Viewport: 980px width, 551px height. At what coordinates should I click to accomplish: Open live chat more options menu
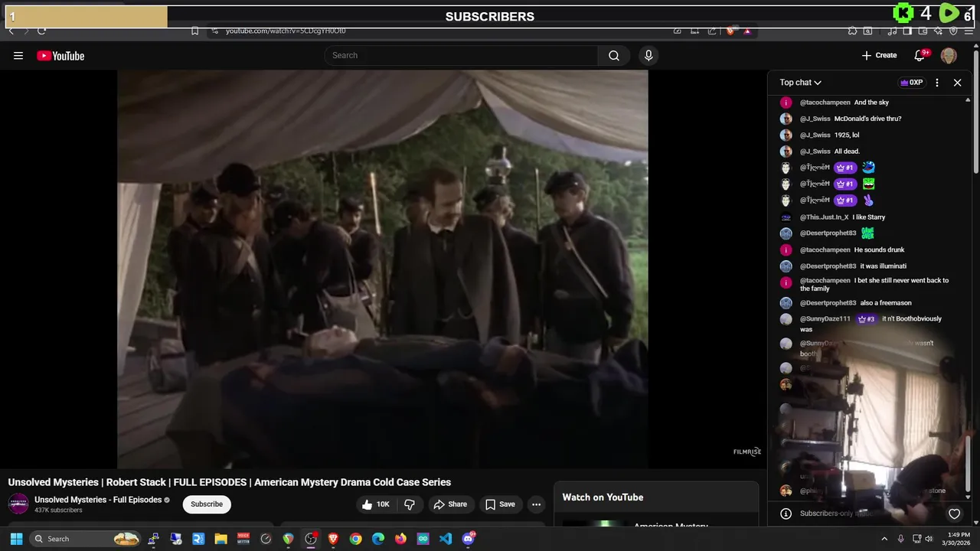point(937,82)
